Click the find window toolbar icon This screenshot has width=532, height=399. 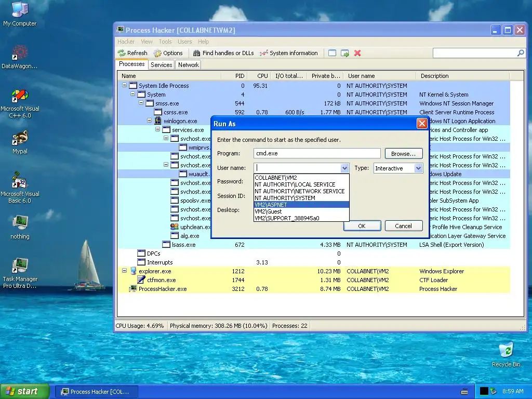click(x=332, y=53)
